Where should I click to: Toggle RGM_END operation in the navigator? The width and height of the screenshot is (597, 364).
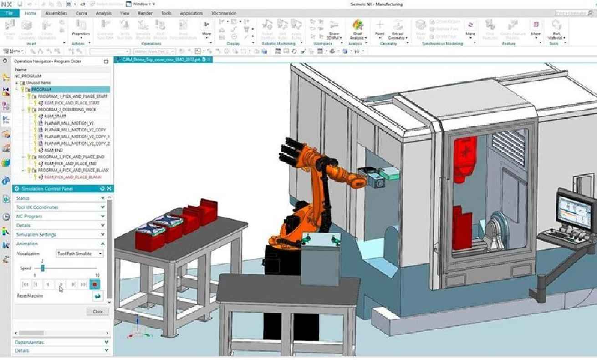click(35, 149)
